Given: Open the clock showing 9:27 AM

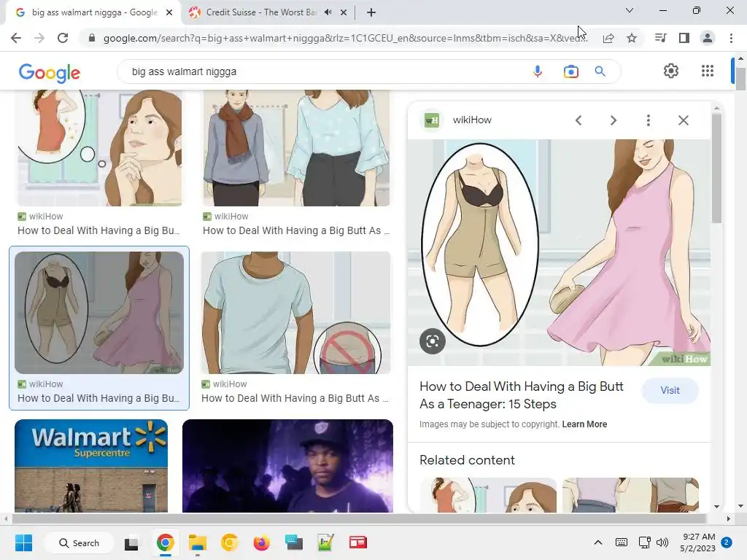Looking at the screenshot, I should coord(698,542).
